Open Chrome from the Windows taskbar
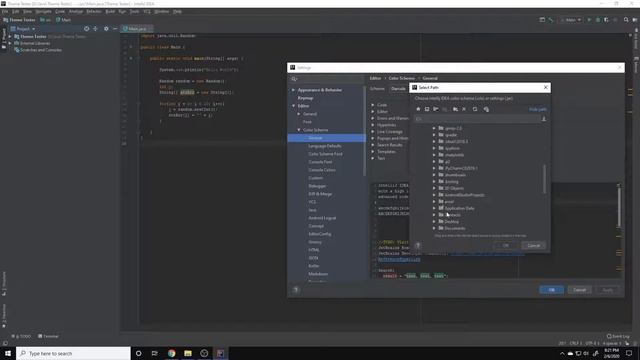640x360 pixels. click(171, 353)
